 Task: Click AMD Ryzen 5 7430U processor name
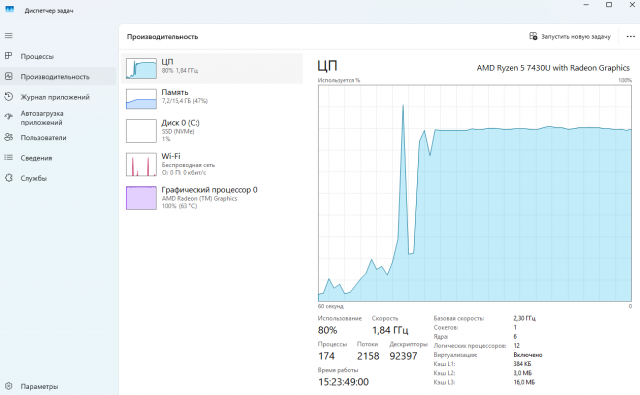(x=553, y=68)
